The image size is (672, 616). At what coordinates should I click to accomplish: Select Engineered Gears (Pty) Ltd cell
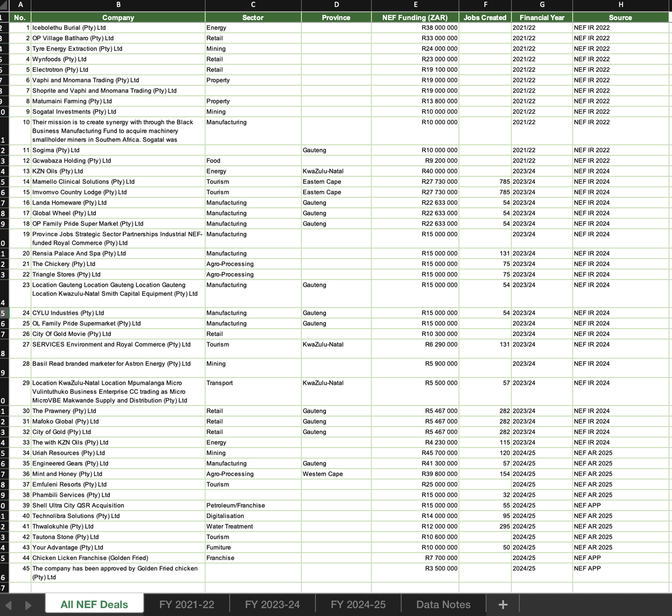(118, 464)
